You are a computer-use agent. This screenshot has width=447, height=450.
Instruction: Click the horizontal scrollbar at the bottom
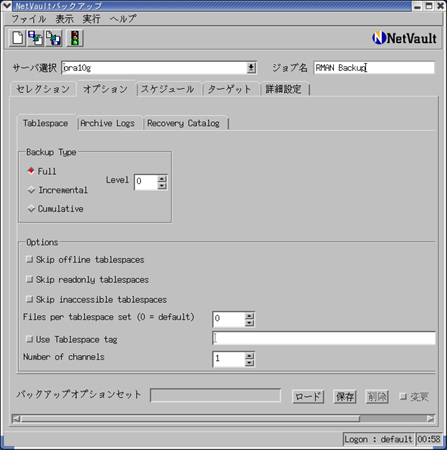point(223,419)
